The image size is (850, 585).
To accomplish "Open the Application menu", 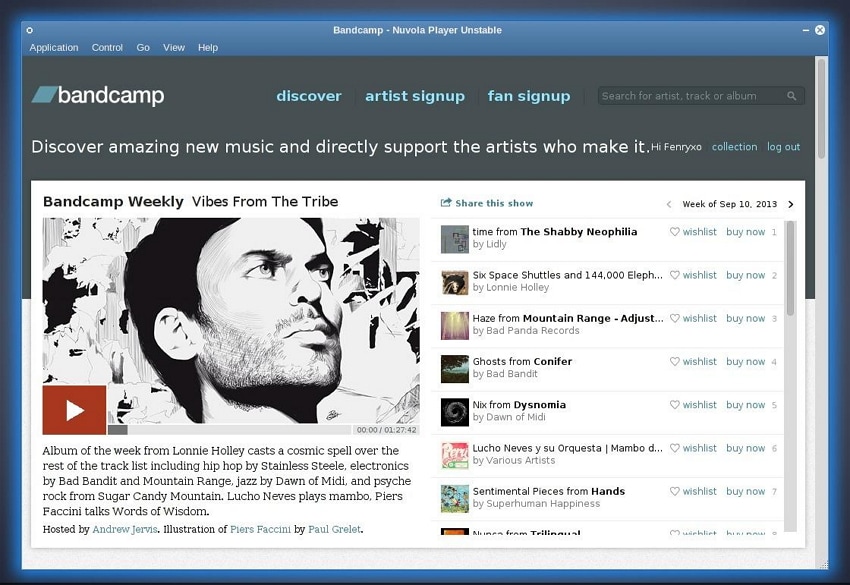I will tap(54, 48).
